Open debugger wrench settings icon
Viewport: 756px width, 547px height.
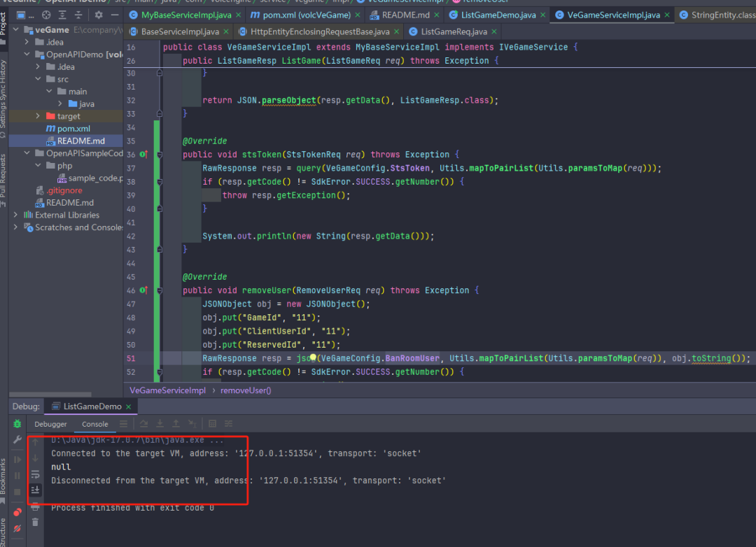(x=17, y=439)
